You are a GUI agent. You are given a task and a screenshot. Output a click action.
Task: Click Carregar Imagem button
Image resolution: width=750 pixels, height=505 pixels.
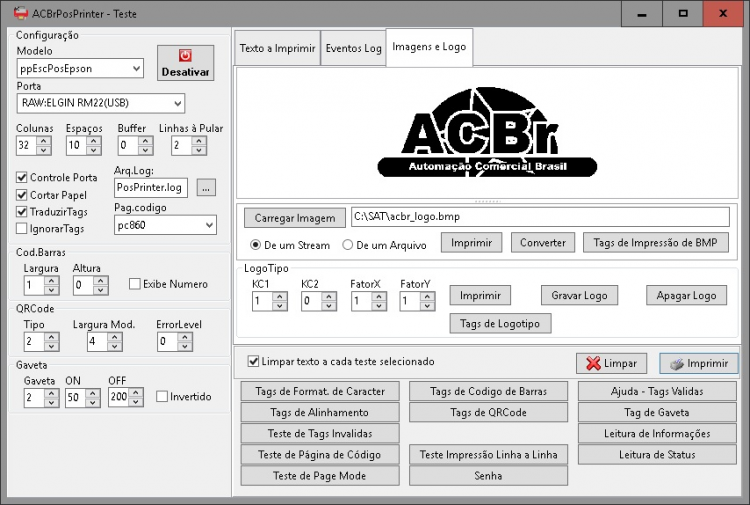point(295,218)
